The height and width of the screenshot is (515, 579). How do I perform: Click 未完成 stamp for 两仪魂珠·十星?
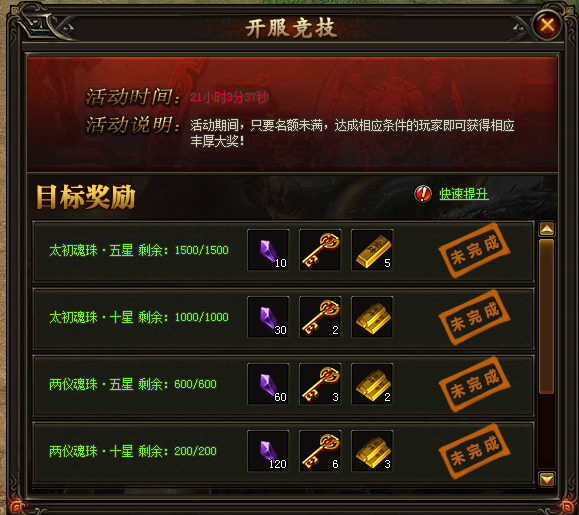474,451
